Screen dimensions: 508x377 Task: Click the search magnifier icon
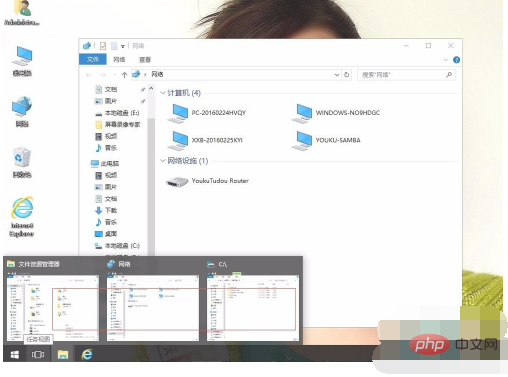(x=449, y=75)
